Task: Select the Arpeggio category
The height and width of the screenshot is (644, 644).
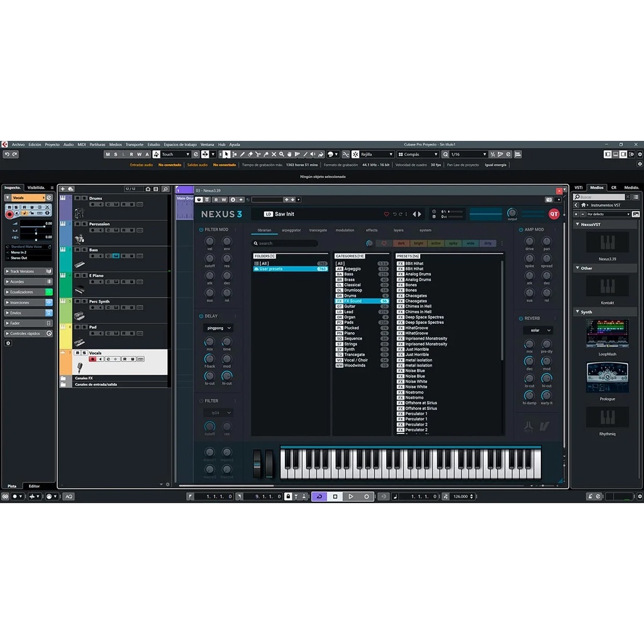Action: point(362,269)
